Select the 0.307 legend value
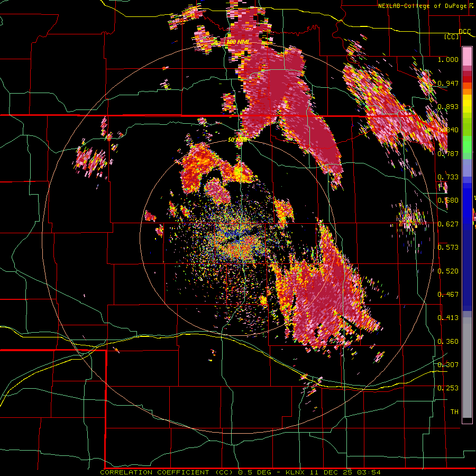476x476 pixels. click(x=448, y=365)
